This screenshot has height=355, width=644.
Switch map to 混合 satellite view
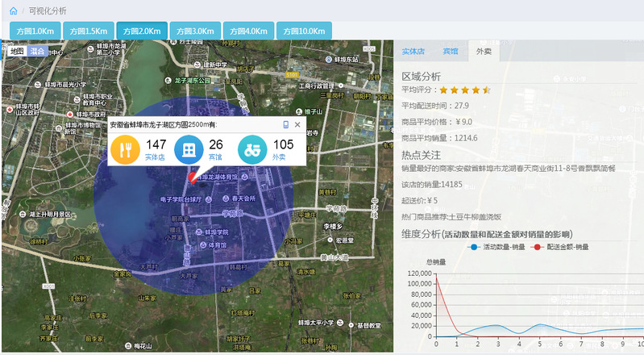click(37, 51)
